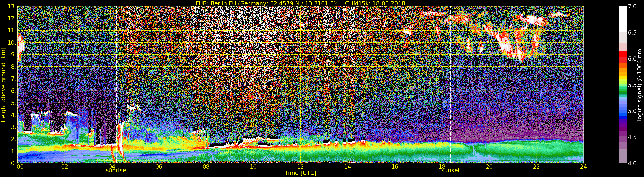
Task: Click the plot title 'FUB: Berlin FU (Germany...'
Action: [300, 3]
